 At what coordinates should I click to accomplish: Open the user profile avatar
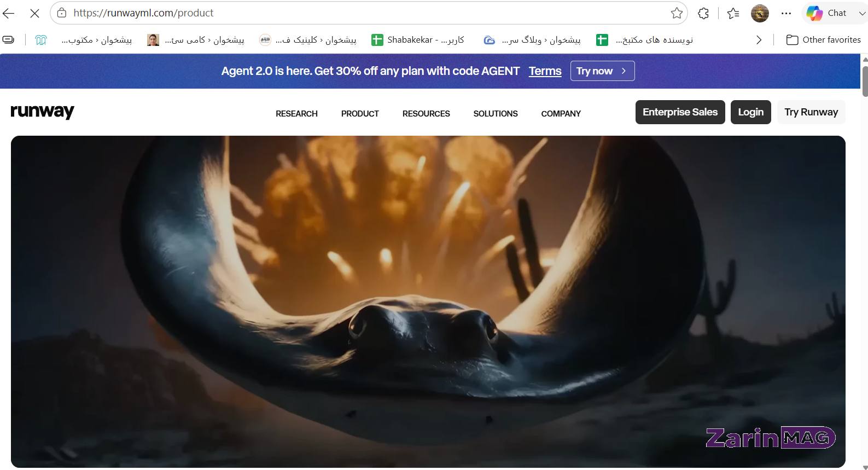click(x=760, y=13)
